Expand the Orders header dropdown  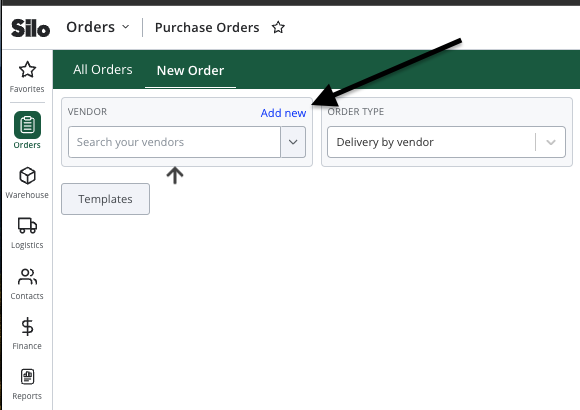tap(126, 27)
